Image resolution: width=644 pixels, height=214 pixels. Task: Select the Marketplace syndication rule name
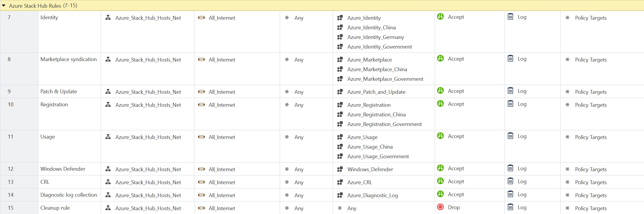tap(69, 59)
